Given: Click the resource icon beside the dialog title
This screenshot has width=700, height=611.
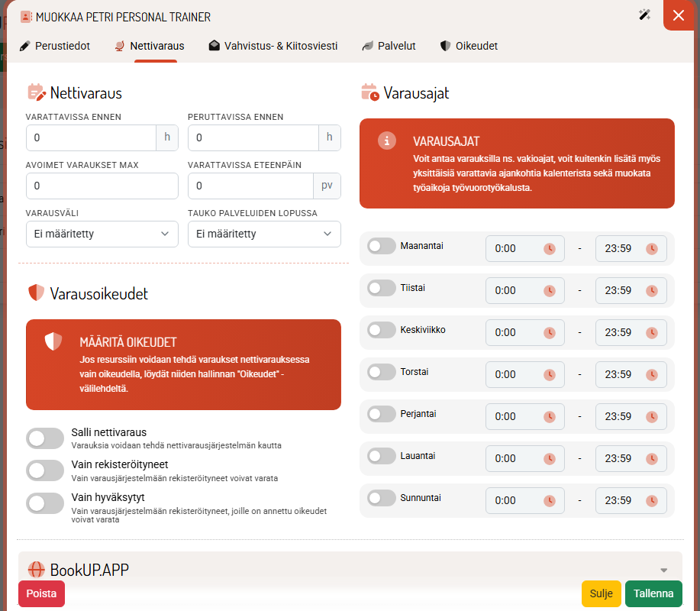Looking at the screenshot, I should pyautogui.click(x=26, y=17).
